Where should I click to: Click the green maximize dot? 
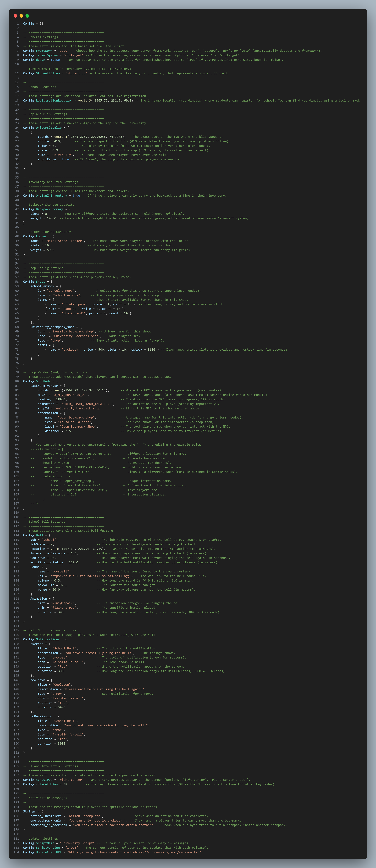27,16
